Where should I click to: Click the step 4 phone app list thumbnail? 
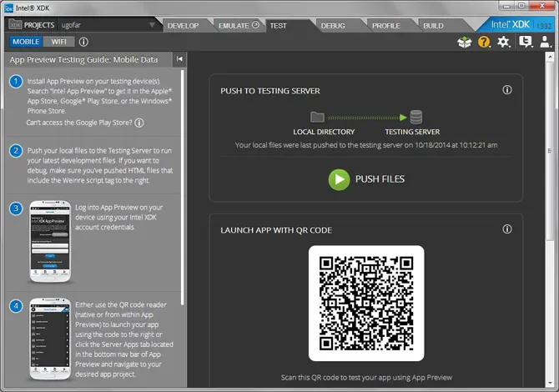50,339
